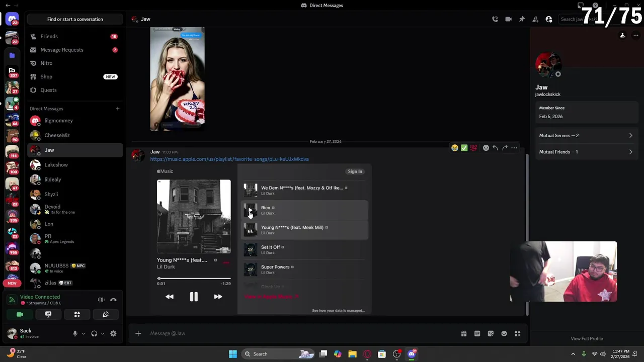Go to the Friends tab
644x362 pixels.
click(75, 36)
